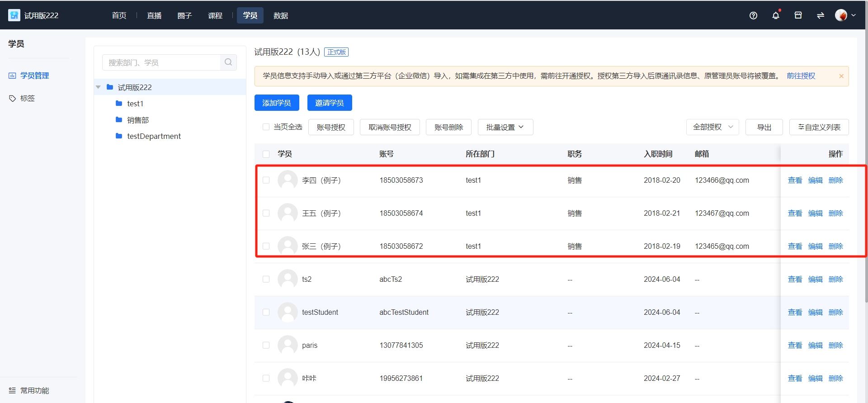Viewport: 868px width, 403px height.
Task: Click the 导出 button
Action: pos(764,127)
